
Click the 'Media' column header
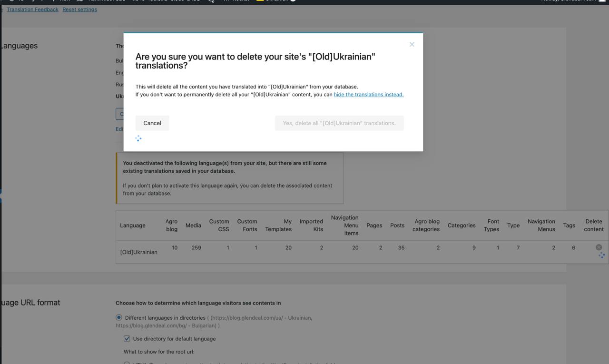point(193,226)
